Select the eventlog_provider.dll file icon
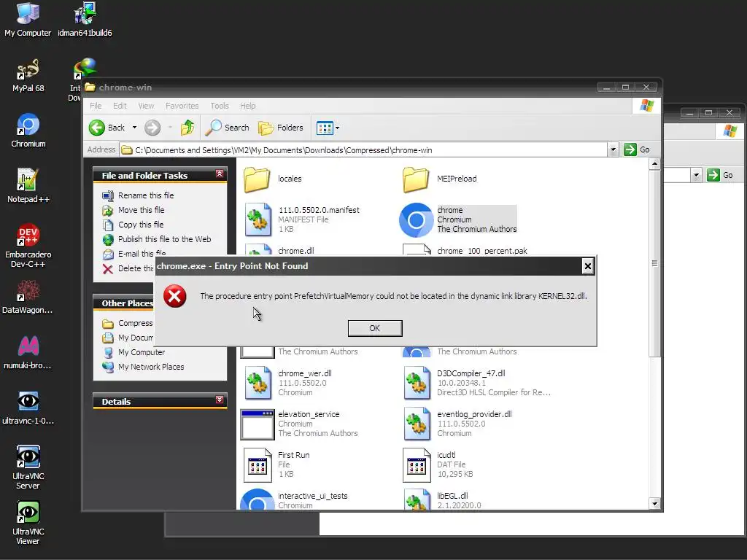 pos(417,424)
